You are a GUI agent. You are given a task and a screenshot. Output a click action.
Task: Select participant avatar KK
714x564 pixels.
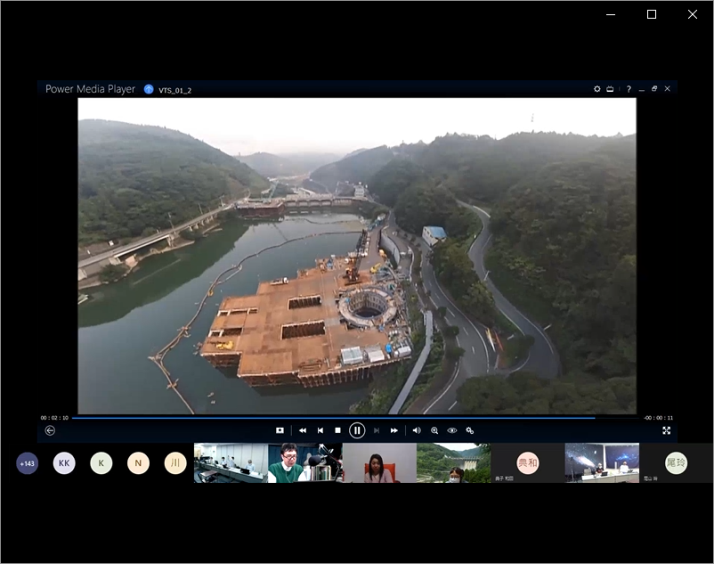[64, 463]
